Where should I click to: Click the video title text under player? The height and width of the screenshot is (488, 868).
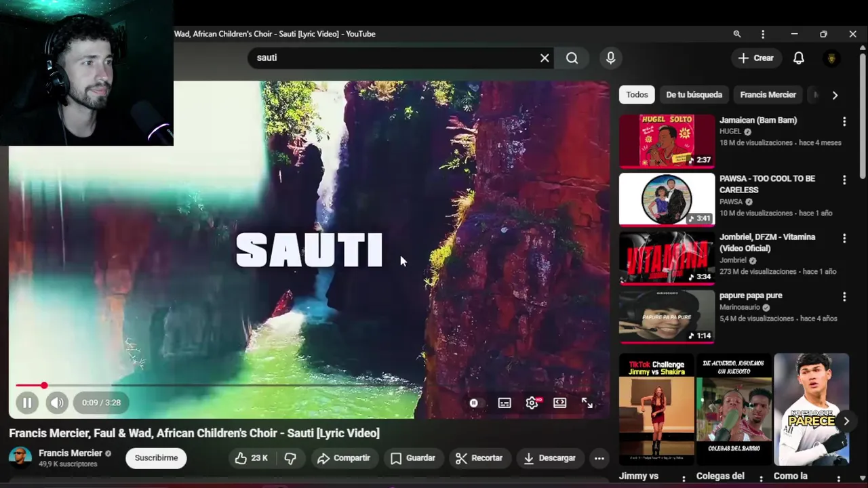tap(194, 433)
